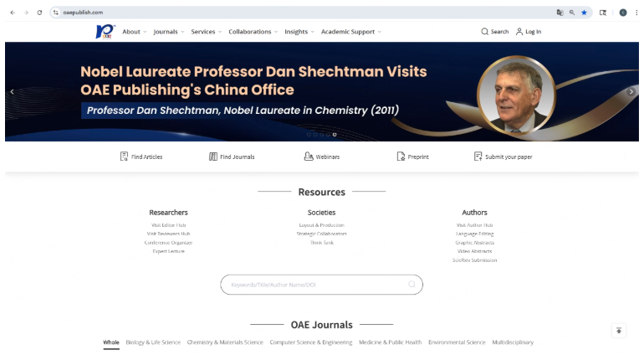Bookmark this page with the star icon
Image resolution: width=644 pixels, height=360 pixels.
pos(584,13)
